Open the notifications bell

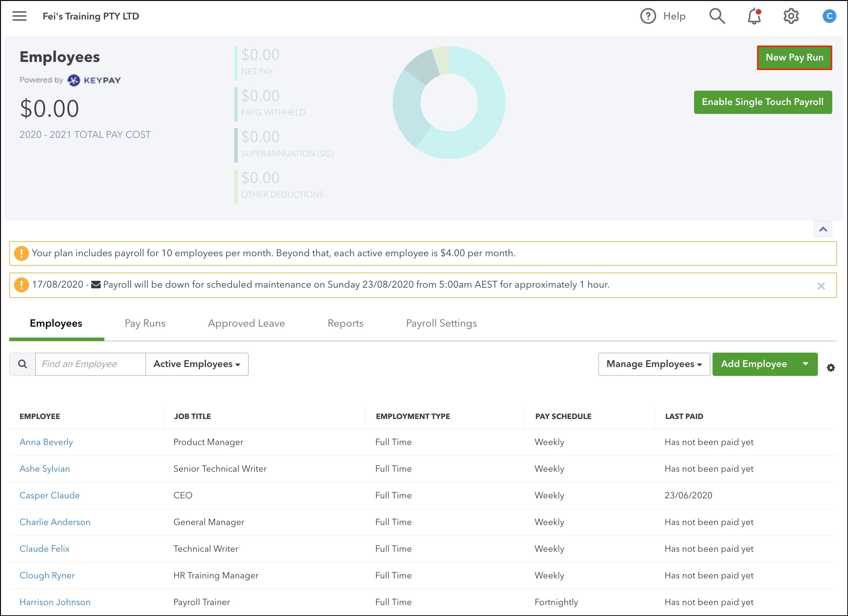click(754, 16)
